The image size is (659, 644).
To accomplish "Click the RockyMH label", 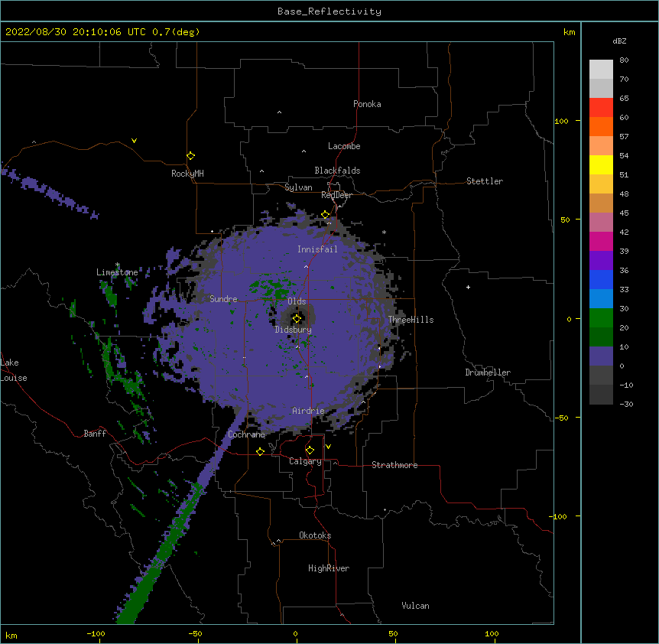I will click(x=187, y=174).
